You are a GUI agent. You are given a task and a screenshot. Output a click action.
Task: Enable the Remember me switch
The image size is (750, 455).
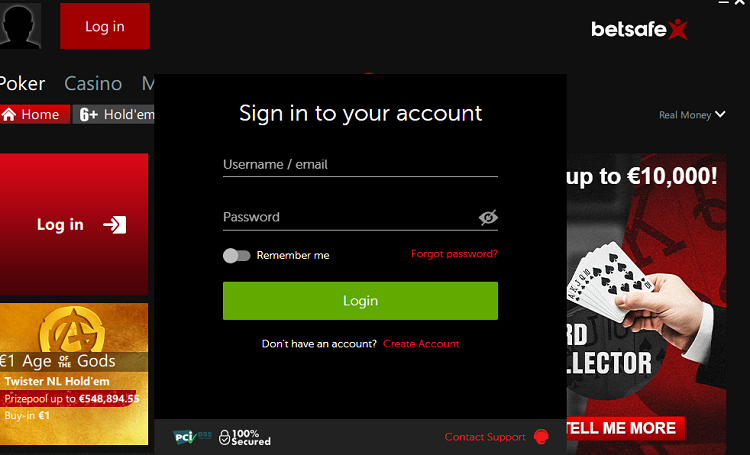click(x=237, y=255)
